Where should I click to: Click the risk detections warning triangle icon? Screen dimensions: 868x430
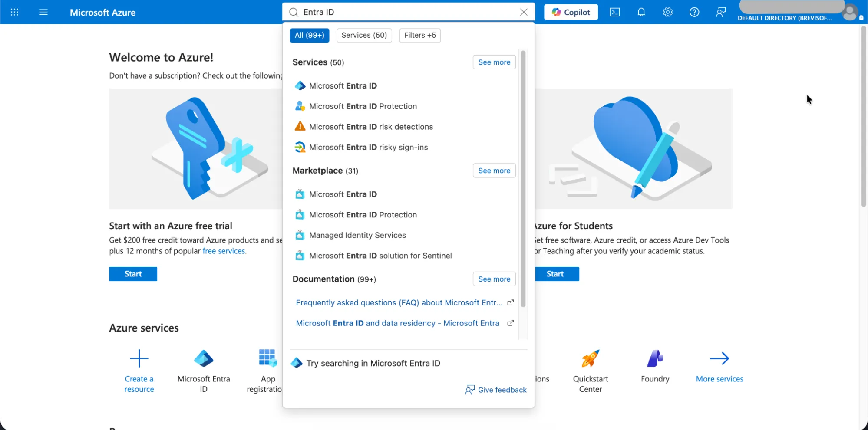pos(300,126)
